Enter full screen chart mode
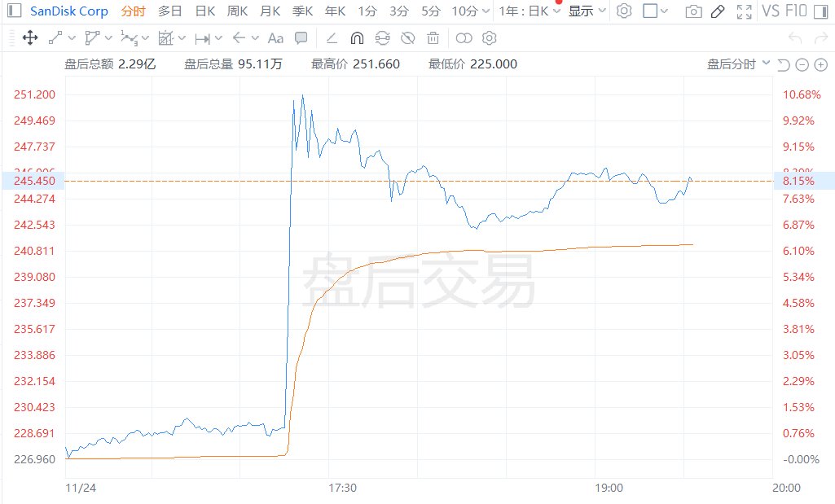Viewport: 835px width, 504px height. click(x=744, y=11)
